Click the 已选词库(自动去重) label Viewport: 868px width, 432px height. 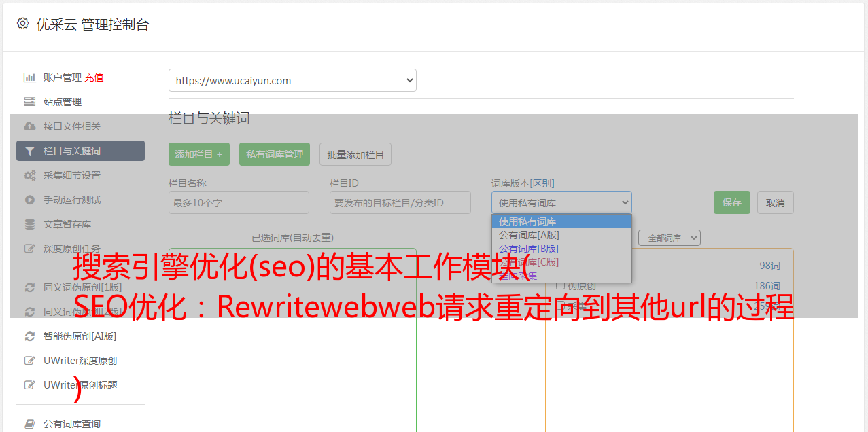(292, 238)
